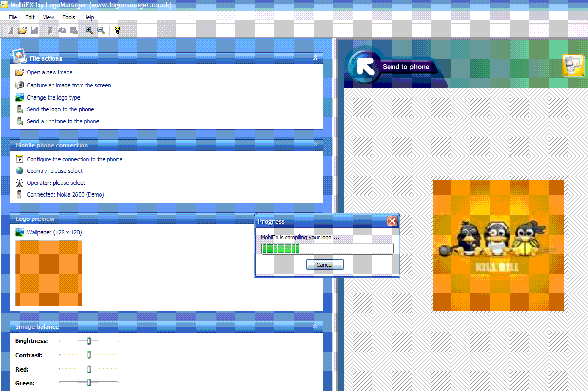Click the Send to phone arrow button
Image resolution: width=588 pixels, height=391 pixels.
pyautogui.click(x=365, y=66)
